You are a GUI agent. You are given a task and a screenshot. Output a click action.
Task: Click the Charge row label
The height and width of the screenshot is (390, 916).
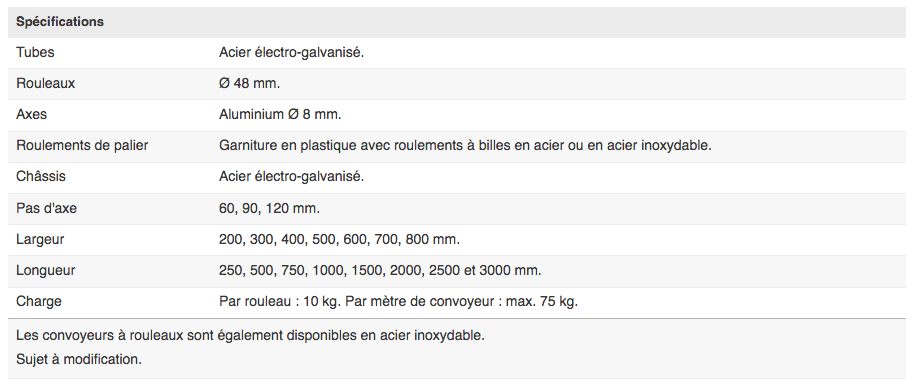coord(39,302)
